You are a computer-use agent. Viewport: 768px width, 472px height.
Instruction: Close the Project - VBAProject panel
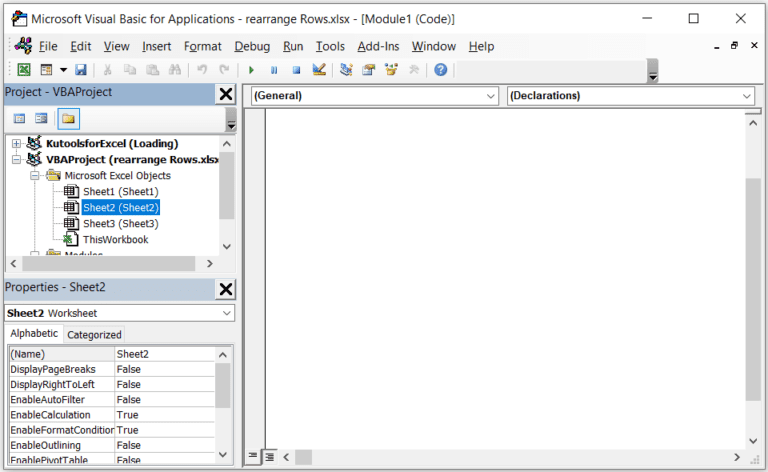tap(226, 94)
